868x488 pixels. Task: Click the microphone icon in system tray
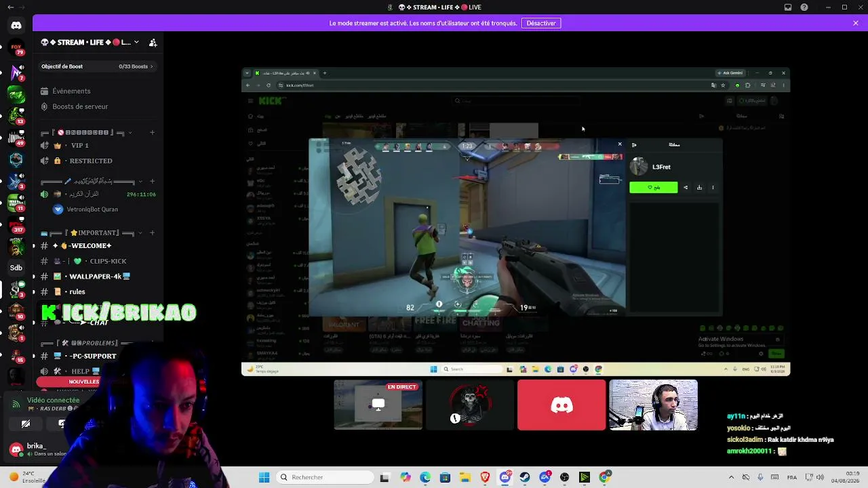coord(760,477)
